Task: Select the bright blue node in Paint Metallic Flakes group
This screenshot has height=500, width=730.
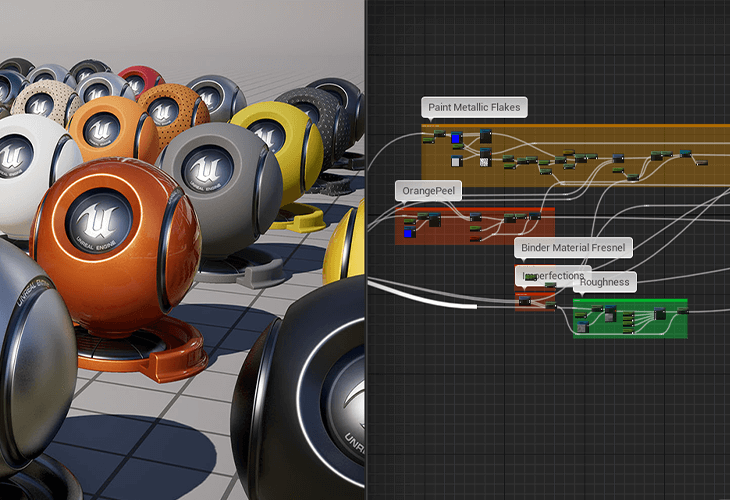Action: (456, 138)
